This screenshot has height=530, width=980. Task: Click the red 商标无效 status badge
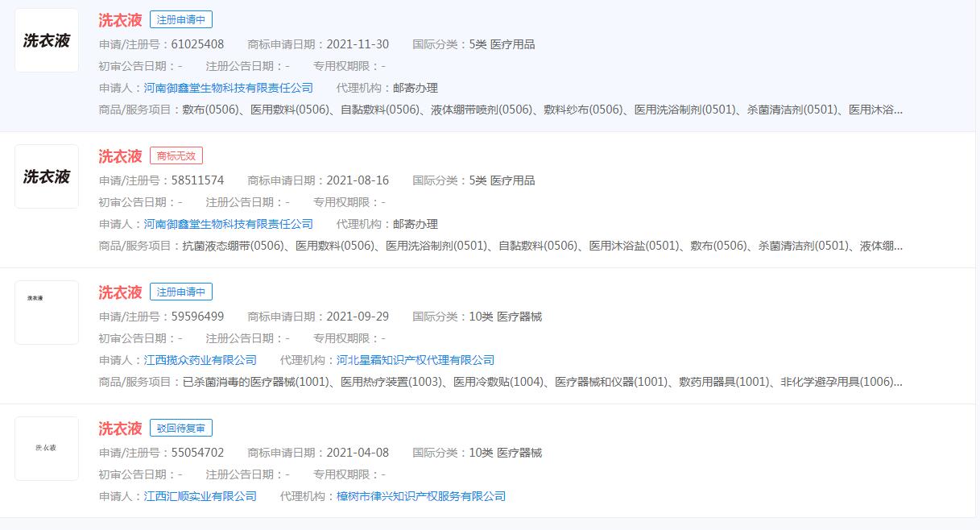(176, 156)
